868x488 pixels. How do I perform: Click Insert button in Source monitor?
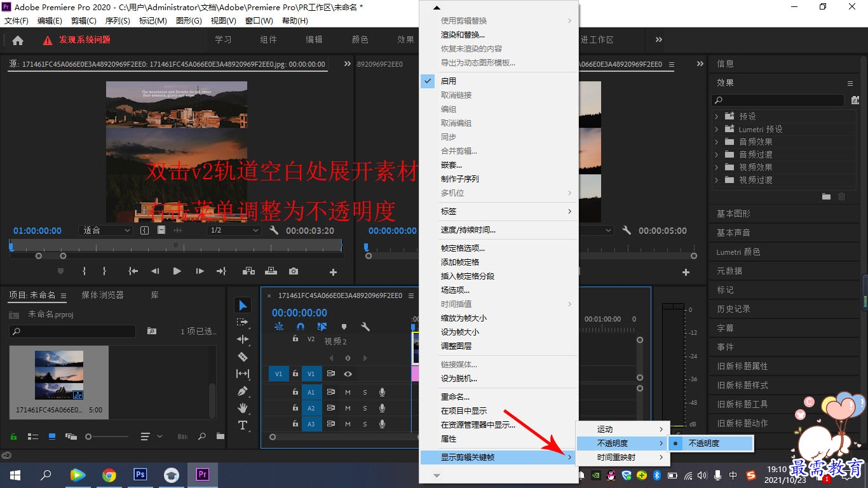[248, 271]
